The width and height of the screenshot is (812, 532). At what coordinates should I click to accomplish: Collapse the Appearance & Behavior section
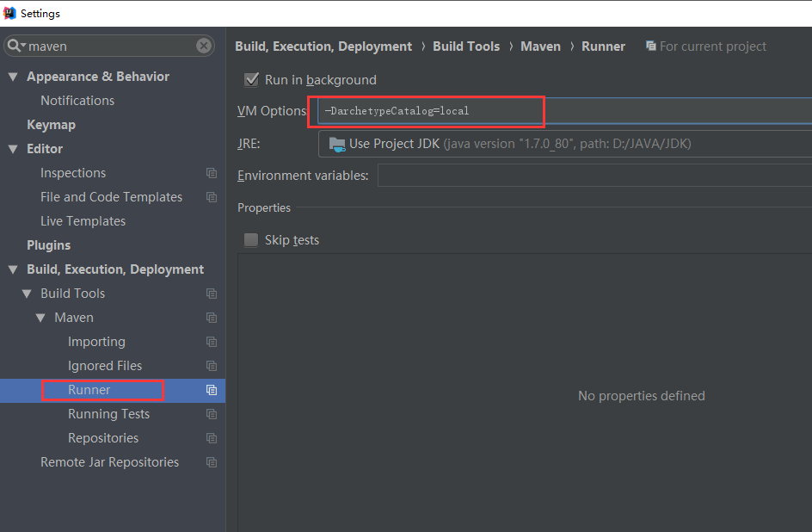(13, 77)
